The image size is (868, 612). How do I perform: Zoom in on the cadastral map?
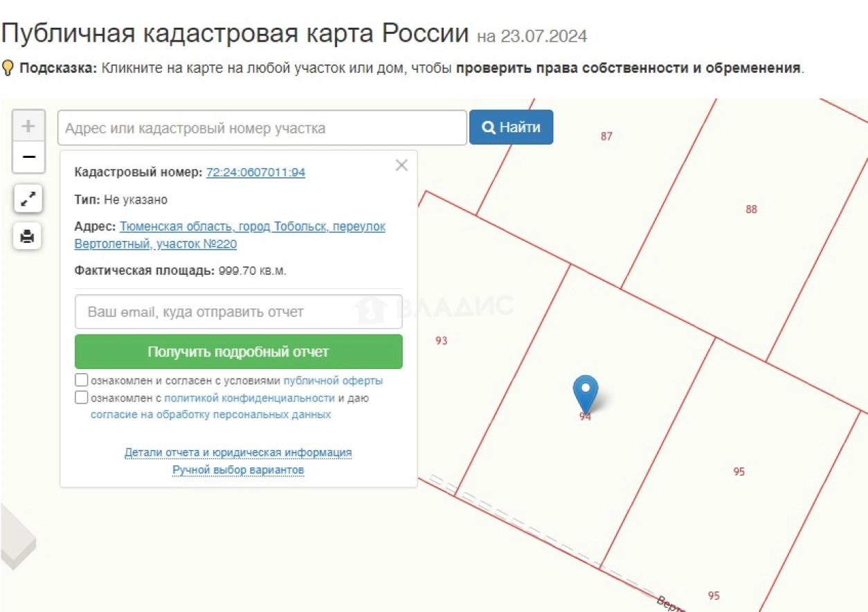click(x=28, y=126)
